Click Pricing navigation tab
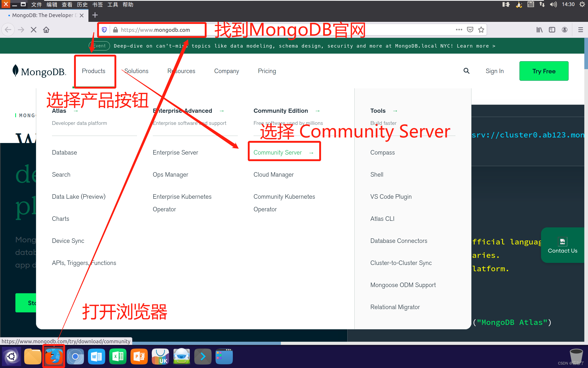Screen dimensions: 588x368 tap(267, 71)
